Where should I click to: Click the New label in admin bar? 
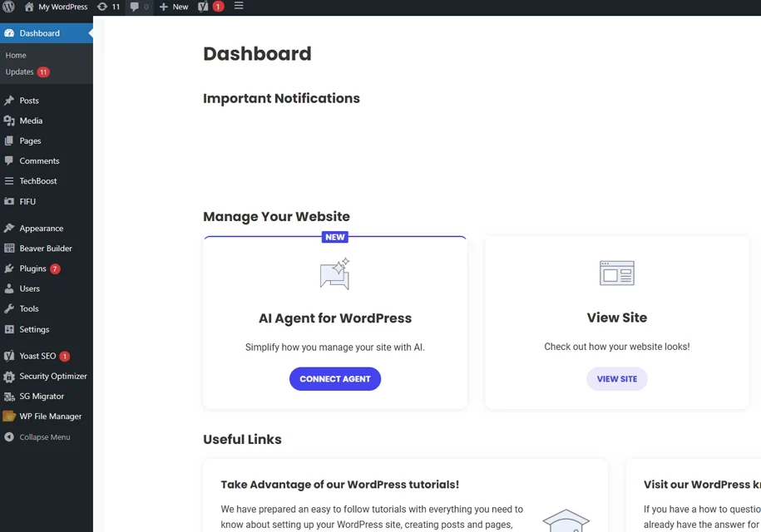click(180, 7)
